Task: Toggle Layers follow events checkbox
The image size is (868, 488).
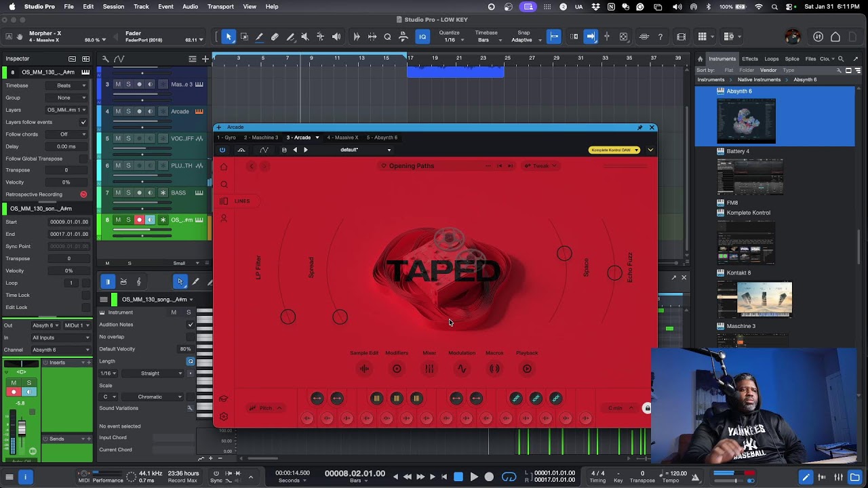Action: (83, 122)
